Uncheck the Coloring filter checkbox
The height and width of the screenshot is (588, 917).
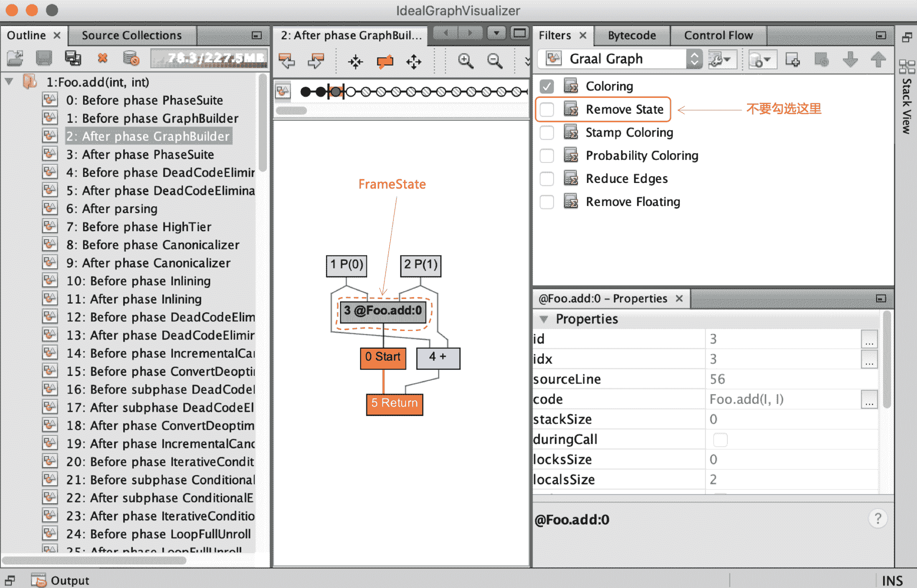pos(547,86)
